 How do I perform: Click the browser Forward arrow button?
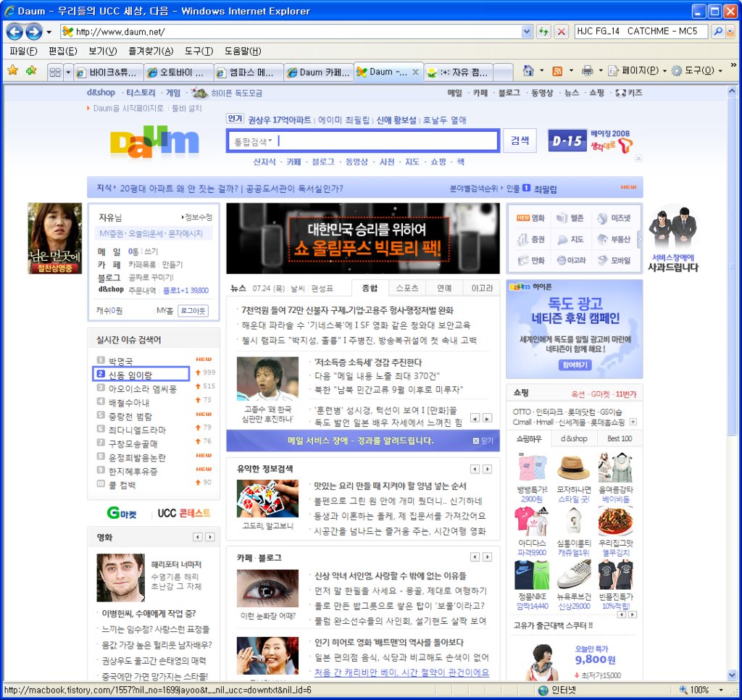tap(33, 32)
